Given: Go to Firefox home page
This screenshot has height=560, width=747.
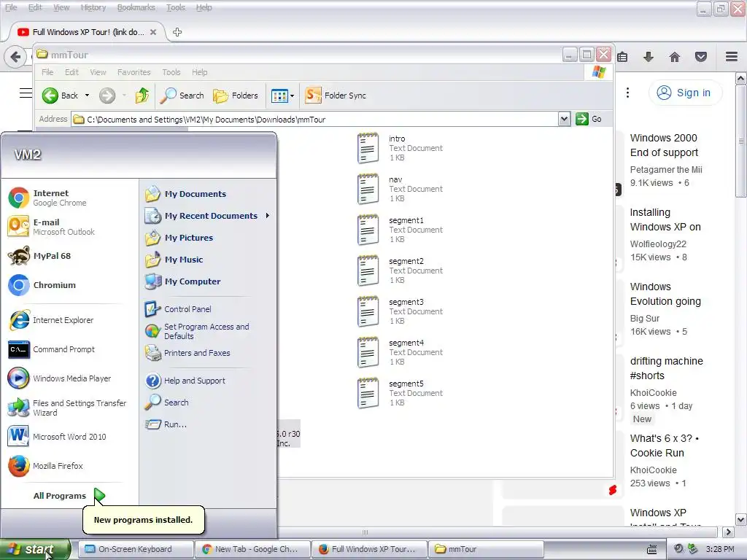Looking at the screenshot, I should click(675, 57).
